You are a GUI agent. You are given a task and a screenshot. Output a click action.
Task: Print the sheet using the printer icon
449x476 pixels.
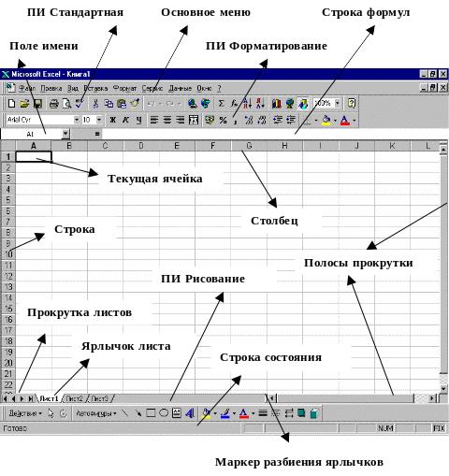pyautogui.click(x=53, y=104)
